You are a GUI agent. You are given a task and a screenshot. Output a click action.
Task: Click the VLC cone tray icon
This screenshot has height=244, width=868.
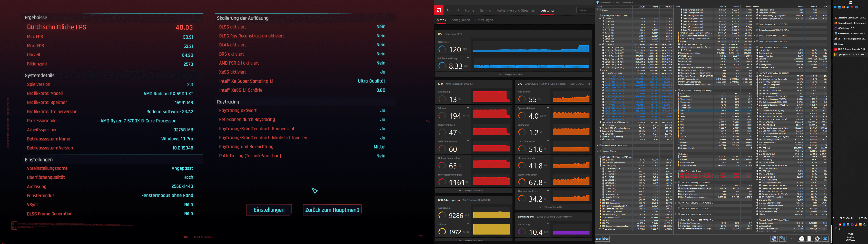click(x=856, y=225)
